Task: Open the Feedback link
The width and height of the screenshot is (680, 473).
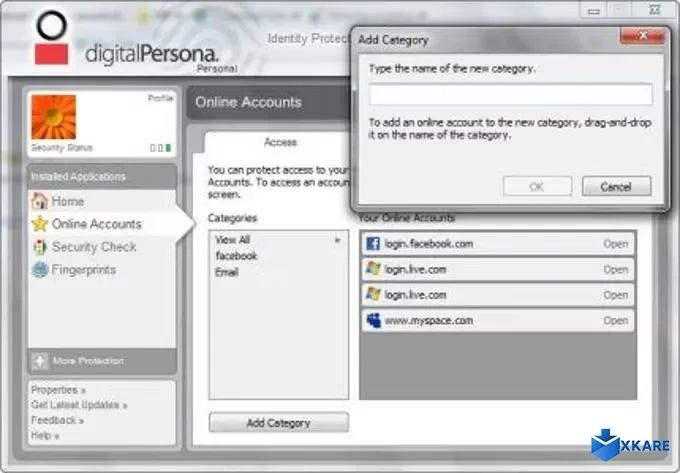Action: [57, 420]
